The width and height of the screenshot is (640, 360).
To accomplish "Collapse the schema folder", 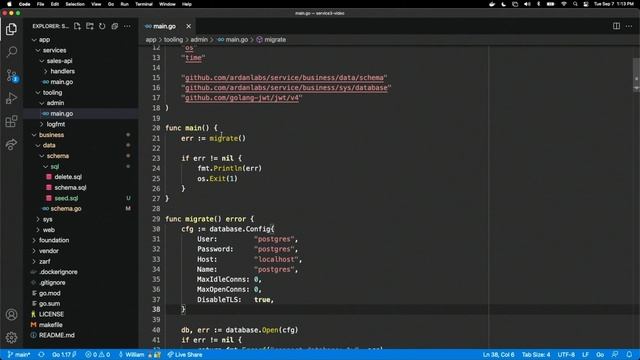I will 58,156.
